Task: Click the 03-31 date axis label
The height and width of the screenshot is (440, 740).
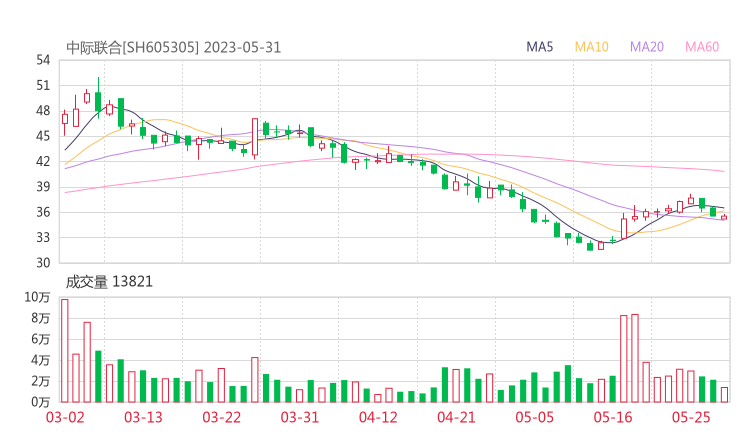Action: [300, 417]
